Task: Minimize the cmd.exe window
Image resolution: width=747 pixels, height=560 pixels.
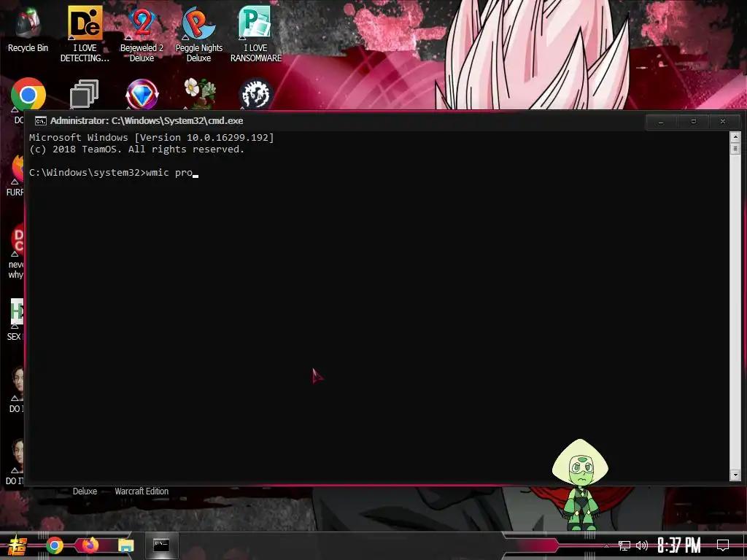Action: 661,122
